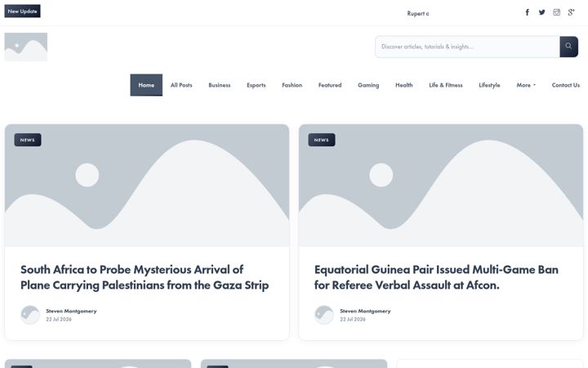
Task: Open the Life & Fitness category
Action: click(x=446, y=85)
